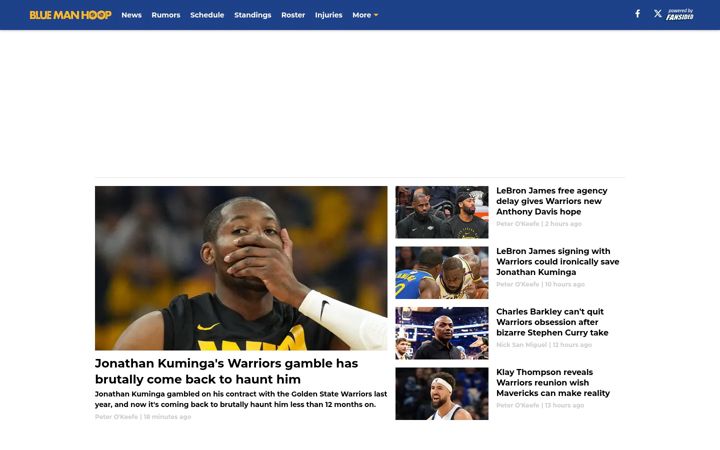Go to Blue Man Hoop home logo
The image size is (720, 450).
(x=70, y=15)
